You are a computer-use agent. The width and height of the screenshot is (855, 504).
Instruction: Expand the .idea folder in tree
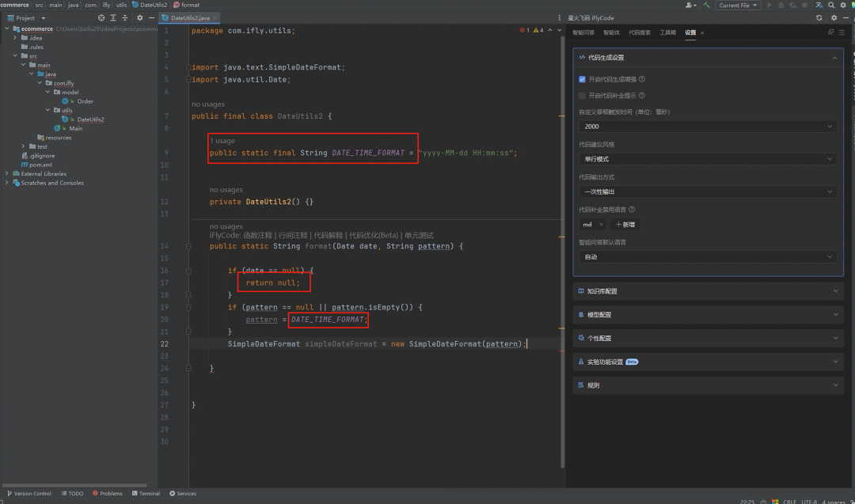[15, 38]
